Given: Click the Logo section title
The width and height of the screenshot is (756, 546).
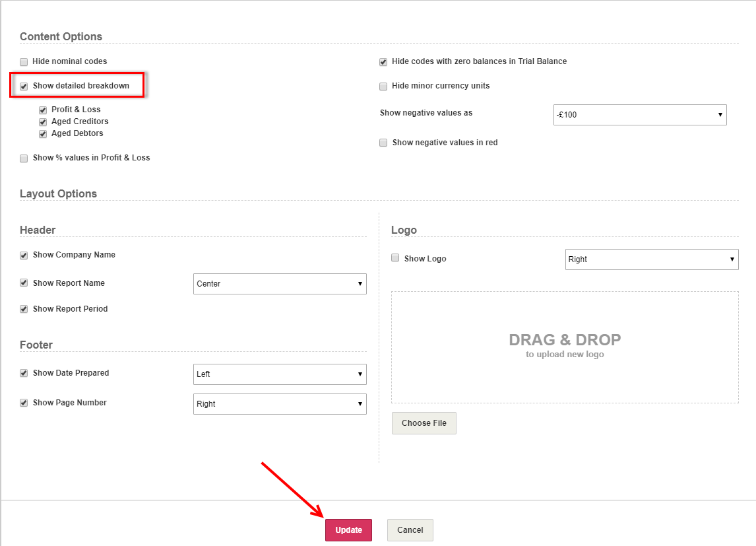Looking at the screenshot, I should coord(404,230).
